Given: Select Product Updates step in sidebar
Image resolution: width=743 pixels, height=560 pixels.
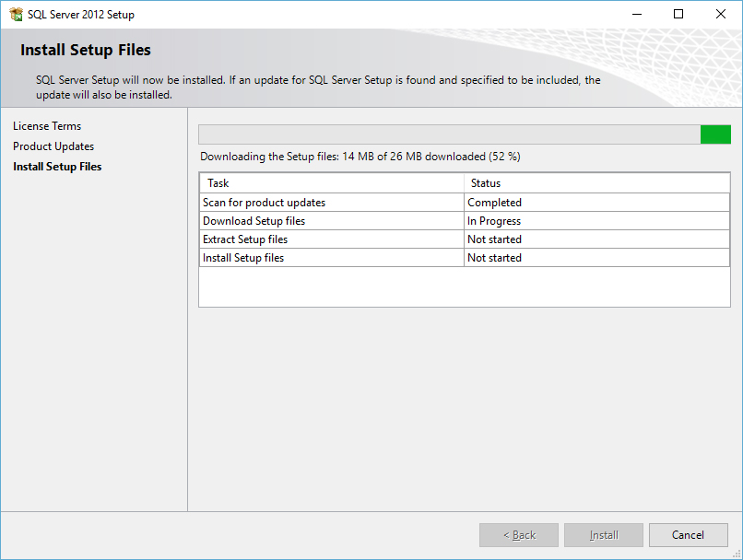Looking at the screenshot, I should pos(53,146).
